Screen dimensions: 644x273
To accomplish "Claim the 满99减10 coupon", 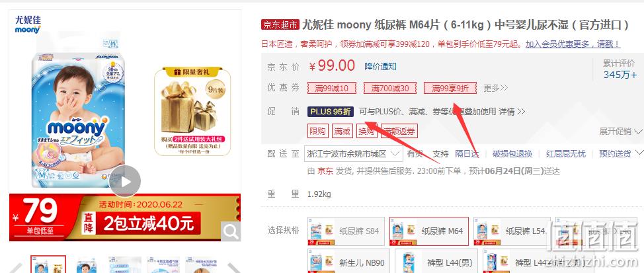I will point(331,88).
